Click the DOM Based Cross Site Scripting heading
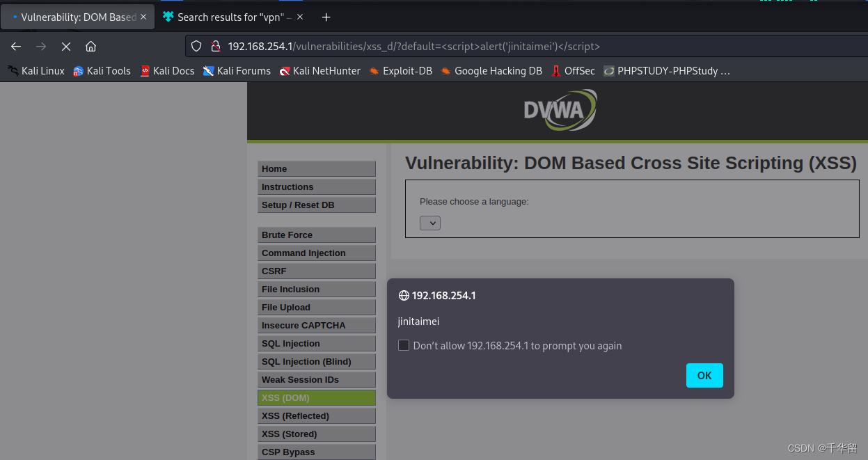 tap(631, 163)
